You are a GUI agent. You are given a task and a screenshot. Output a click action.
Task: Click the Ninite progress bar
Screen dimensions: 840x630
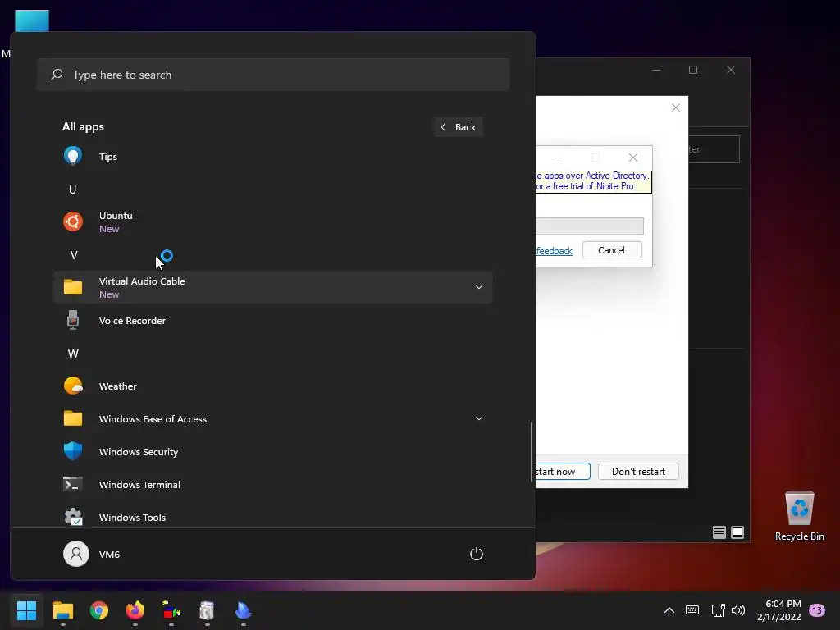(x=590, y=226)
